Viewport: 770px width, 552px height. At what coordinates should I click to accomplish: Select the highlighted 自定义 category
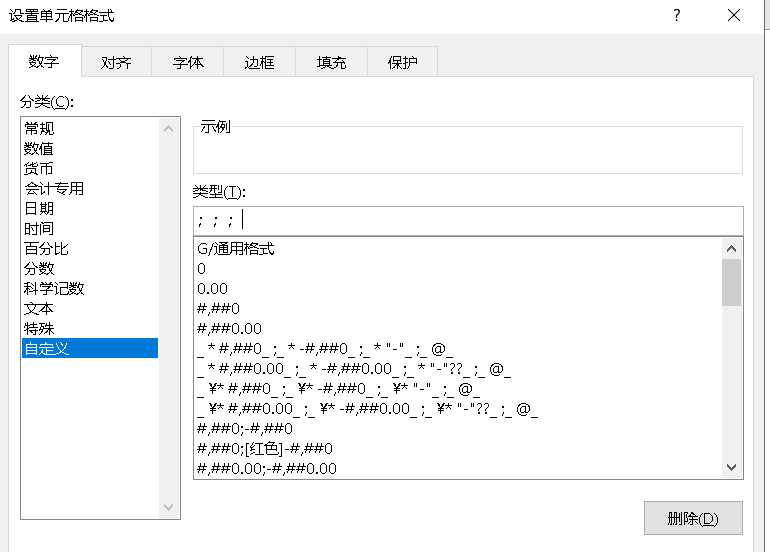point(90,348)
